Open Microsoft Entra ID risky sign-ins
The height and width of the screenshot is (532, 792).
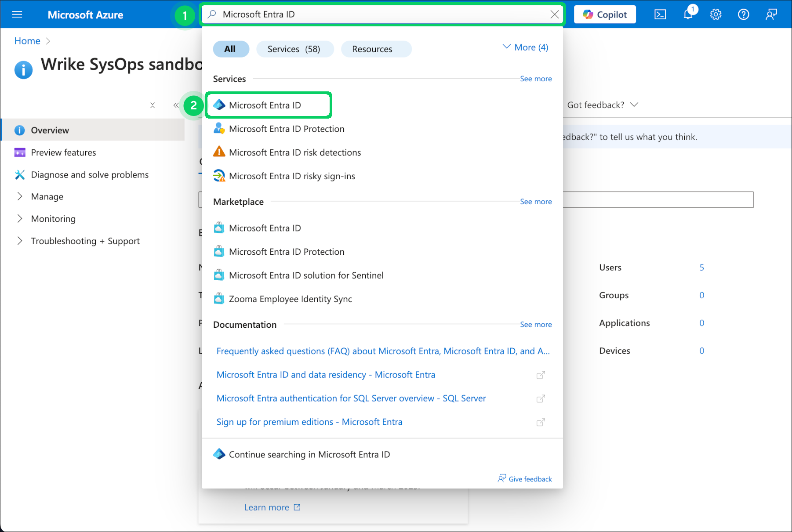(x=292, y=176)
